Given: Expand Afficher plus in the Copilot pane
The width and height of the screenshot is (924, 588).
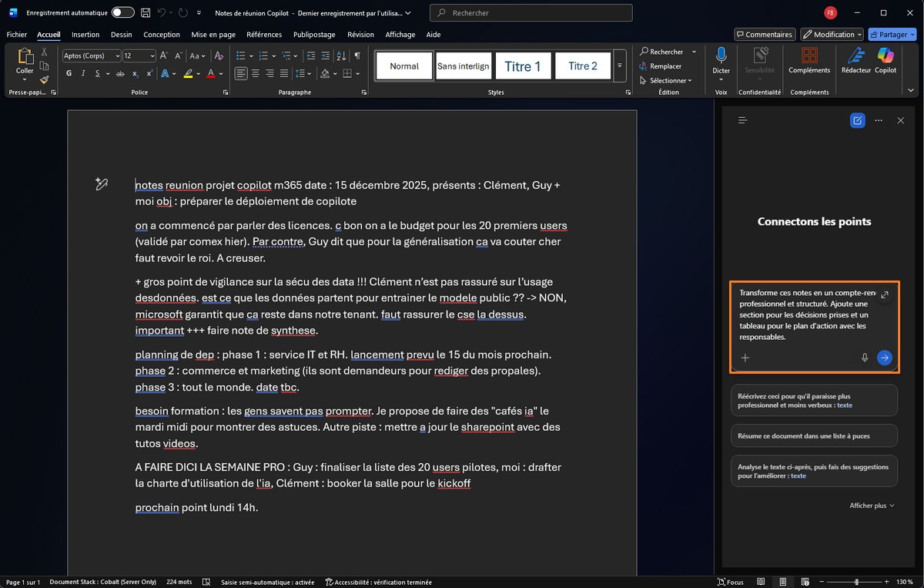Looking at the screenshot, I should click(871, 506).
